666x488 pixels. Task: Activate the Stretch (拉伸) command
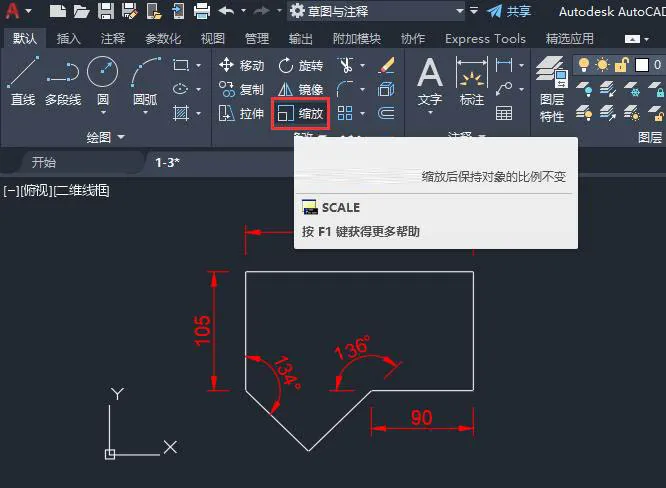tap(241, 113)
